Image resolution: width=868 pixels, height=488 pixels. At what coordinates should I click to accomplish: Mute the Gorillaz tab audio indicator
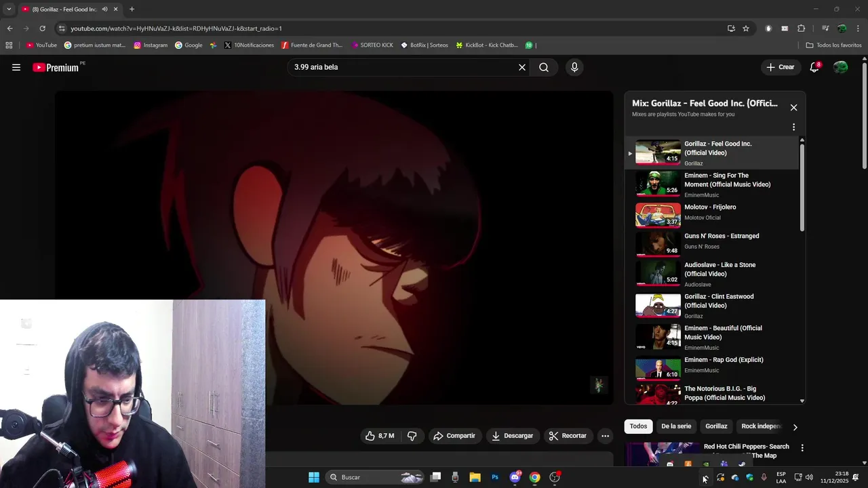(104, 9)
